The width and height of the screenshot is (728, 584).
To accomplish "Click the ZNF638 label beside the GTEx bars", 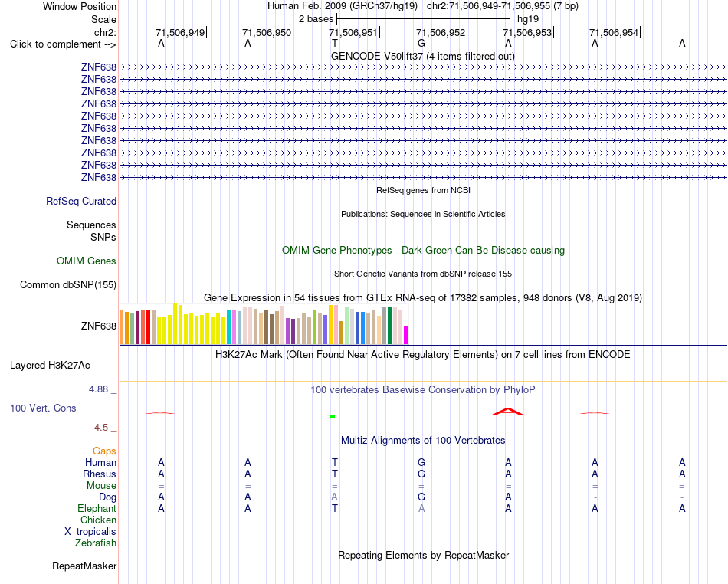I will pyautogui.click(x=98, y=326).
